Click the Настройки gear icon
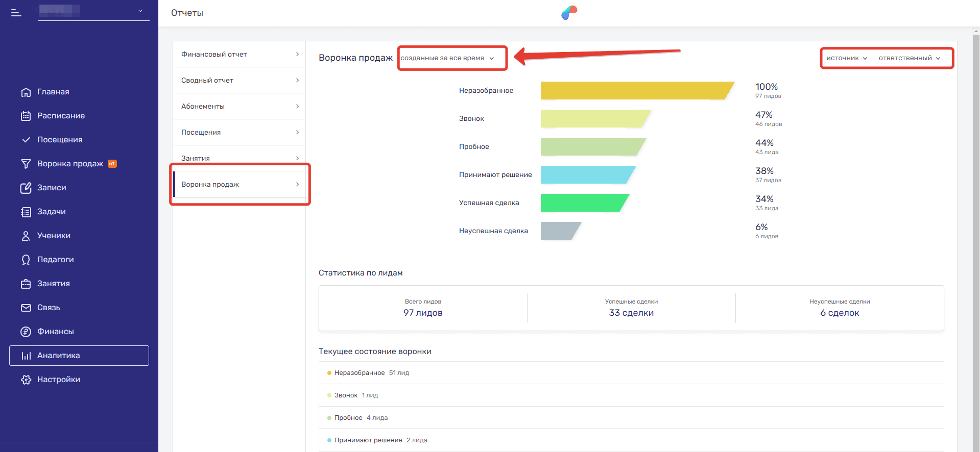 (x=26, y=380)
